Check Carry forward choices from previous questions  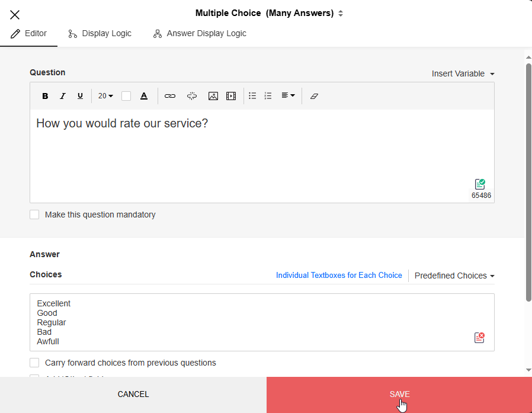coord(34,363)
